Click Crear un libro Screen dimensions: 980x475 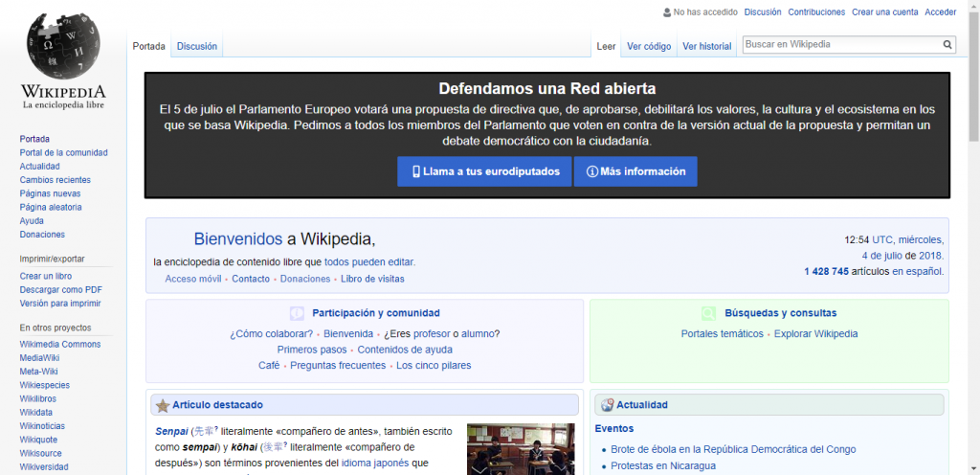tap(46, 276)
